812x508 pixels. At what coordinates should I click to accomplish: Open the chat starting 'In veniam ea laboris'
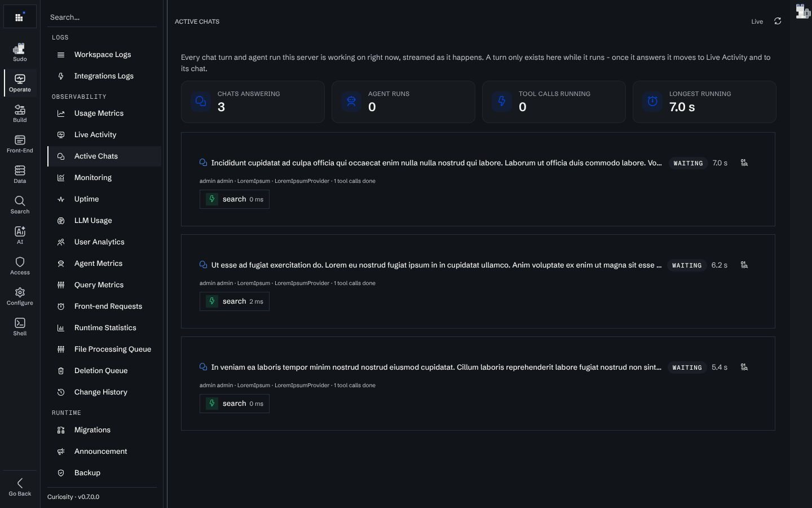point(436,367)
